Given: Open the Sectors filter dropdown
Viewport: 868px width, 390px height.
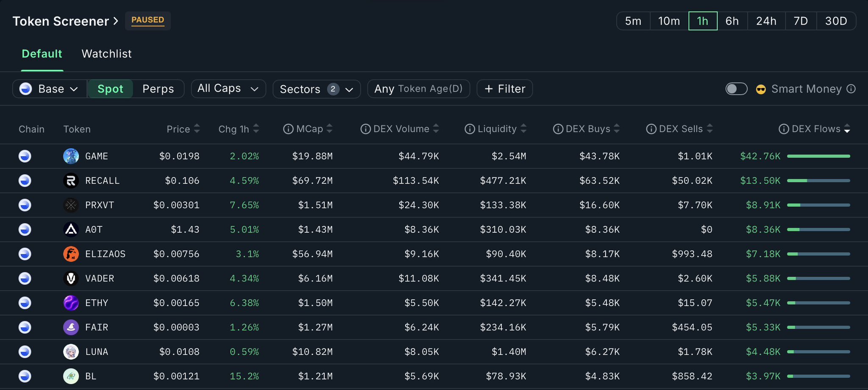Looking at the screenshot, I should click(x=317, y=89).
